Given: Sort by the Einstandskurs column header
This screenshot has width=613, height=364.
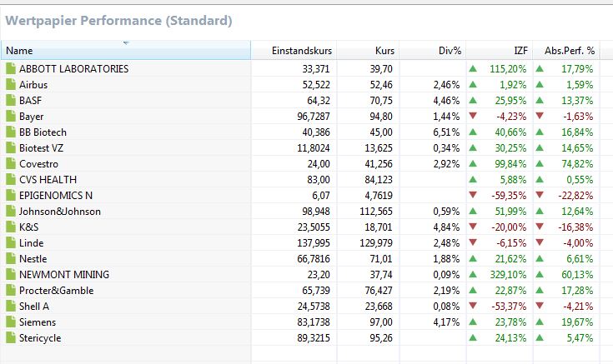Looking at the screenshot, I should pos(296,51).
